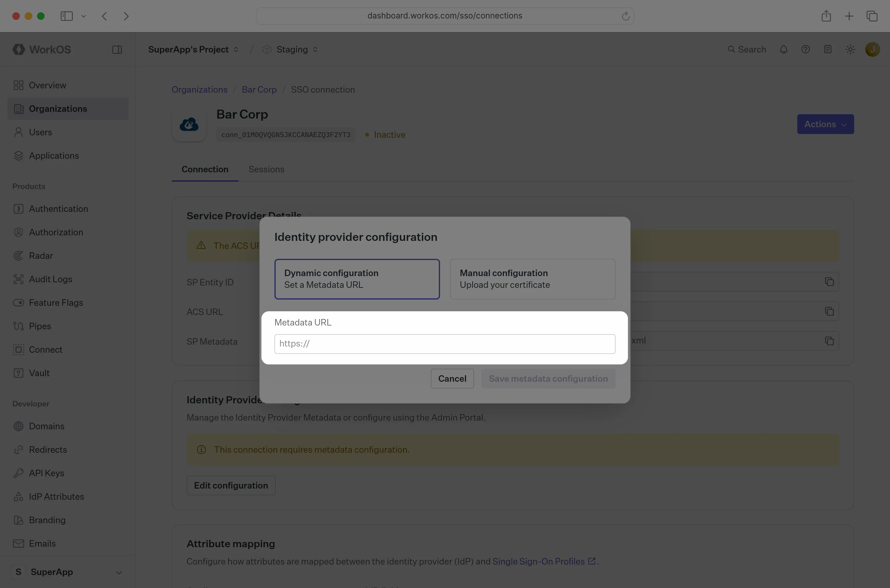Toggle the Safari sidebar
This screenshot has width=890, height=588.
click(66, 16)
